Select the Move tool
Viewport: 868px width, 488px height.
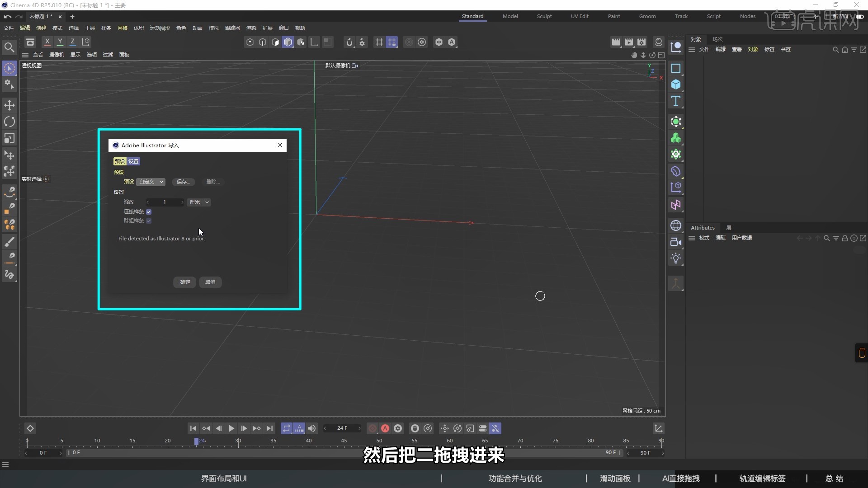pyautogui.click(x=9, y=105)
